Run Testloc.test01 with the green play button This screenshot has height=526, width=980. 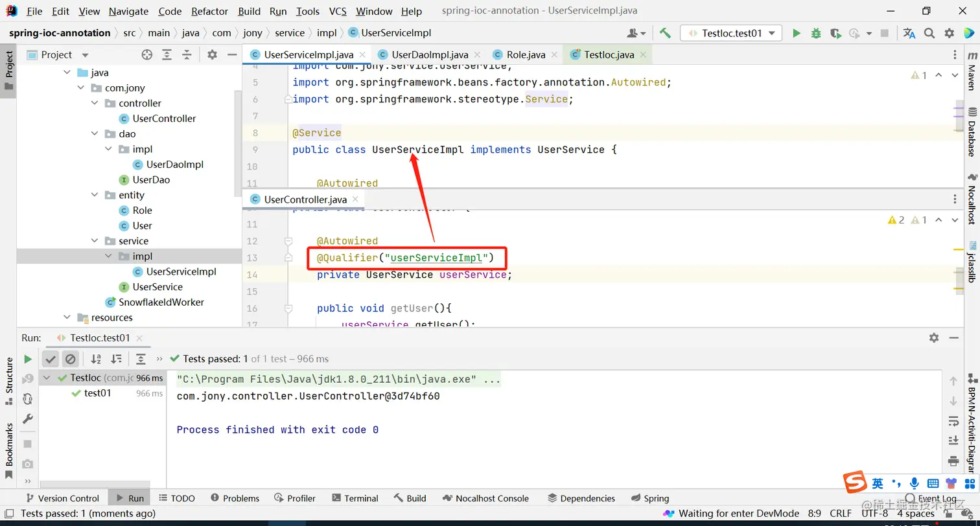[797, 33]
